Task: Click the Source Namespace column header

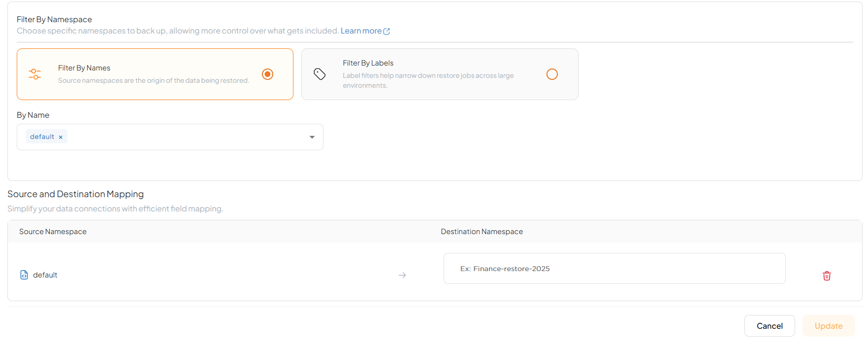Action: 53,232
